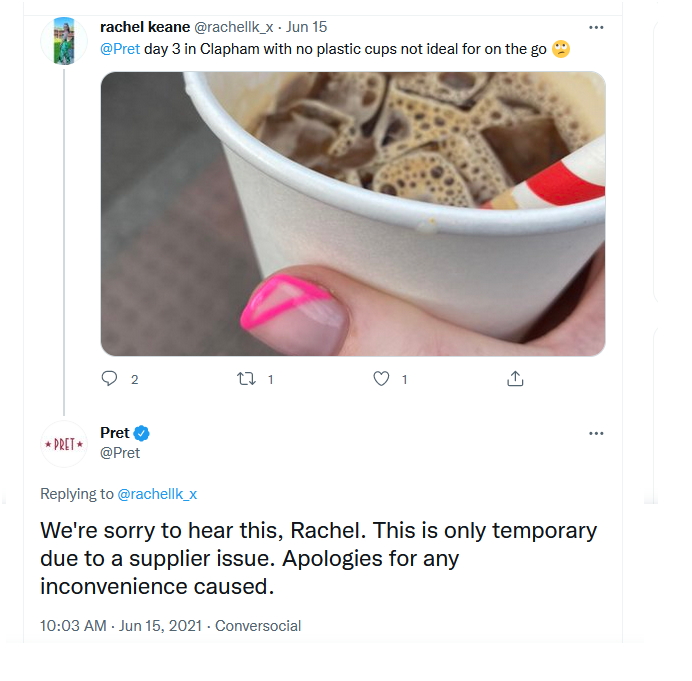Retweet rachel keane's tweet

(246, 379)
